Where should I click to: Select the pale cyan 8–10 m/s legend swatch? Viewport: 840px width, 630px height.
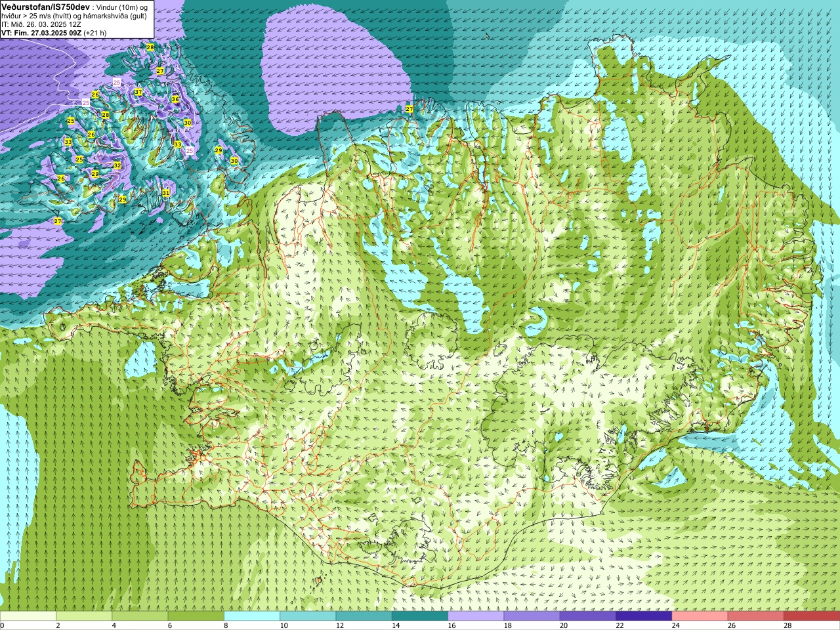pyautogui.click(x=252, y=616)
